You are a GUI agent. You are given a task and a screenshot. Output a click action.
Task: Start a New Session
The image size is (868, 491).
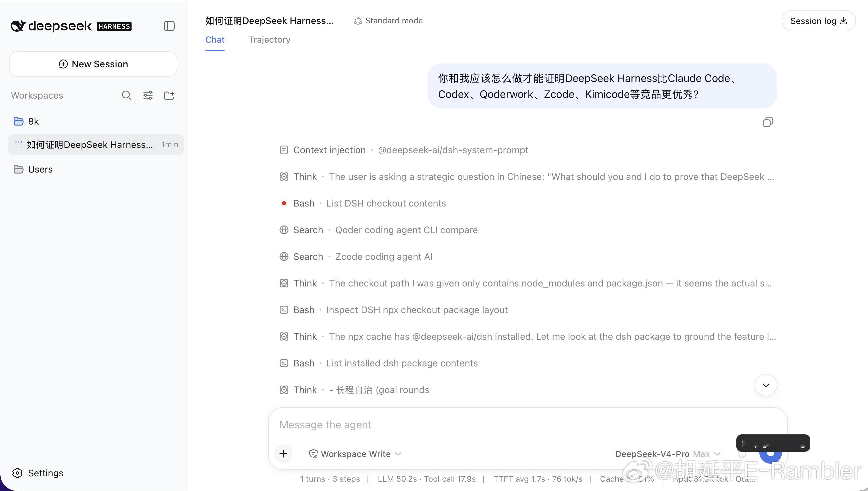pyautogui.click(x=93, y=64)
